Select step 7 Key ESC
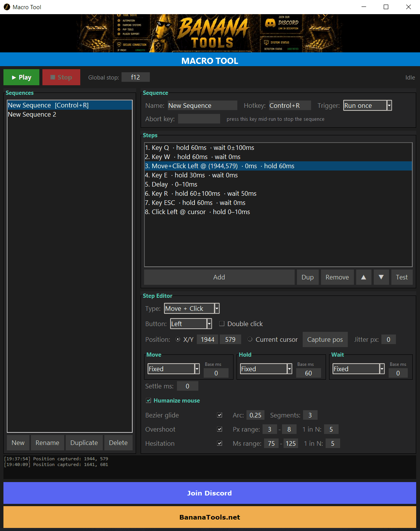 coord(278,203)
